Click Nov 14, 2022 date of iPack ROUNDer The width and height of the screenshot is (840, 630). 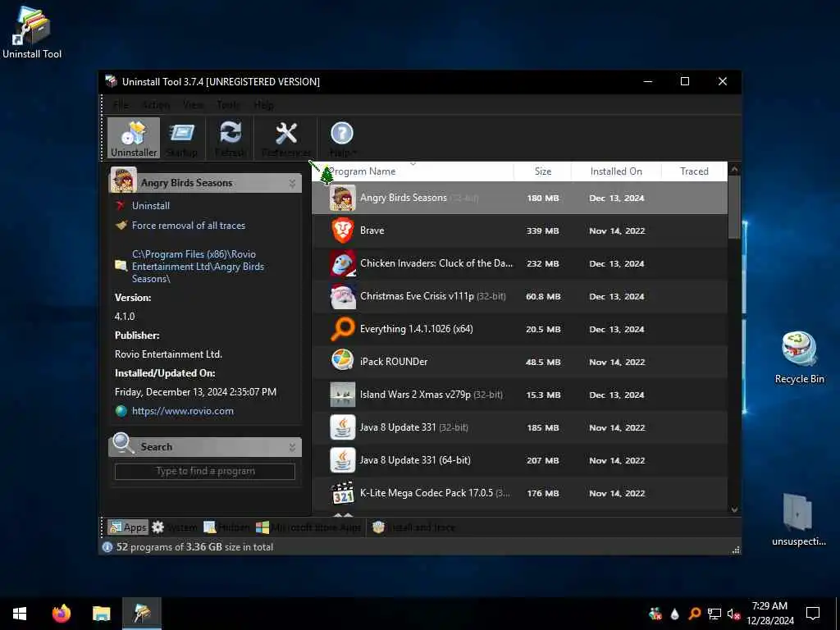coord(617,362)
